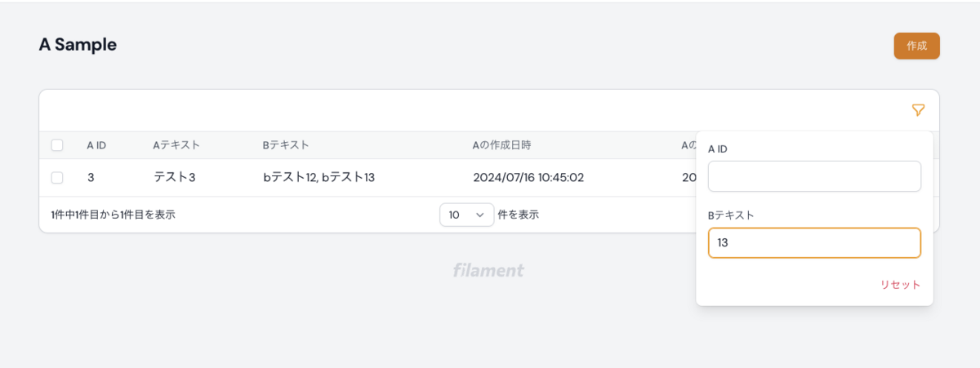
Task: Click the リセット link in filter panel
Action: [x=900, y=285]
